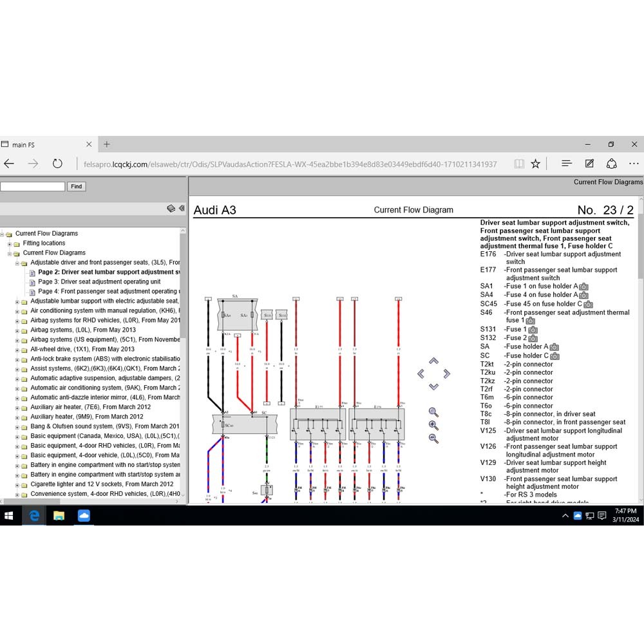The width and height of the screenshot is (644, 644).
Task: Open Page 3: Driver seat adjustment operating unit
Action: click(x=99, y=282)
